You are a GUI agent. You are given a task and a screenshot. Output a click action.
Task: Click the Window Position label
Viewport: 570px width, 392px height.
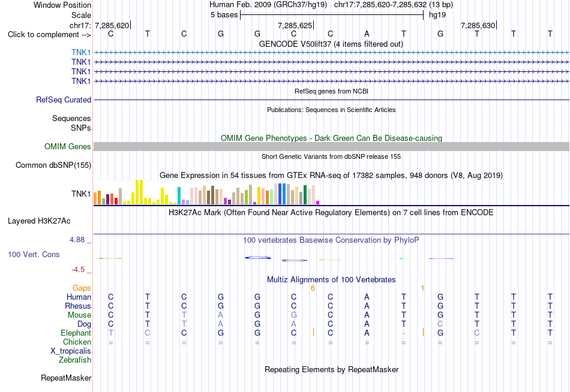(62, 5)
